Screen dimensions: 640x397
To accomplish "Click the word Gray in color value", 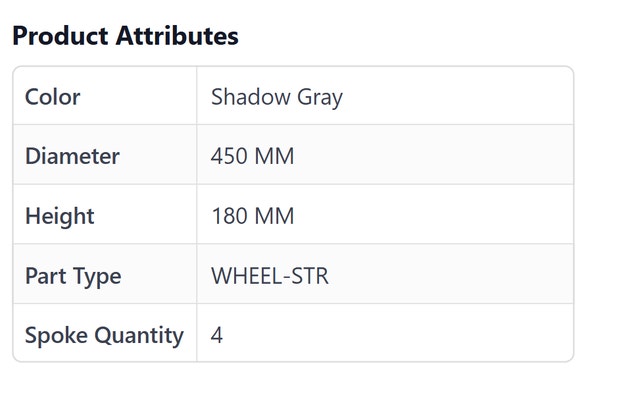I will click(x=320, y=98).
